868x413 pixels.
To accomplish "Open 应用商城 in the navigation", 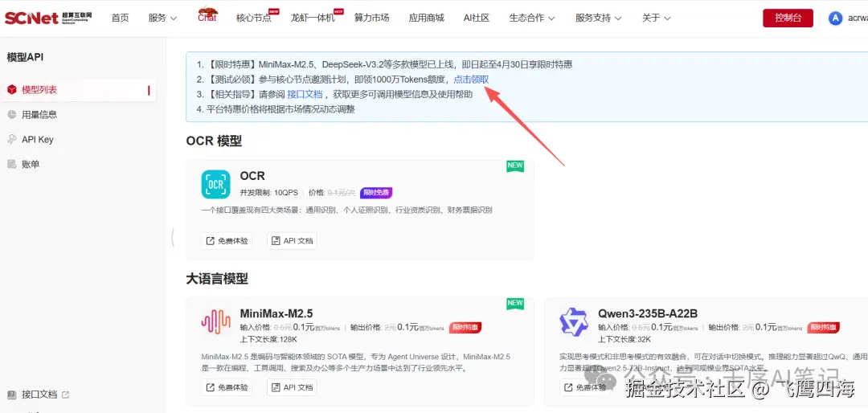I will coord(426,18).
